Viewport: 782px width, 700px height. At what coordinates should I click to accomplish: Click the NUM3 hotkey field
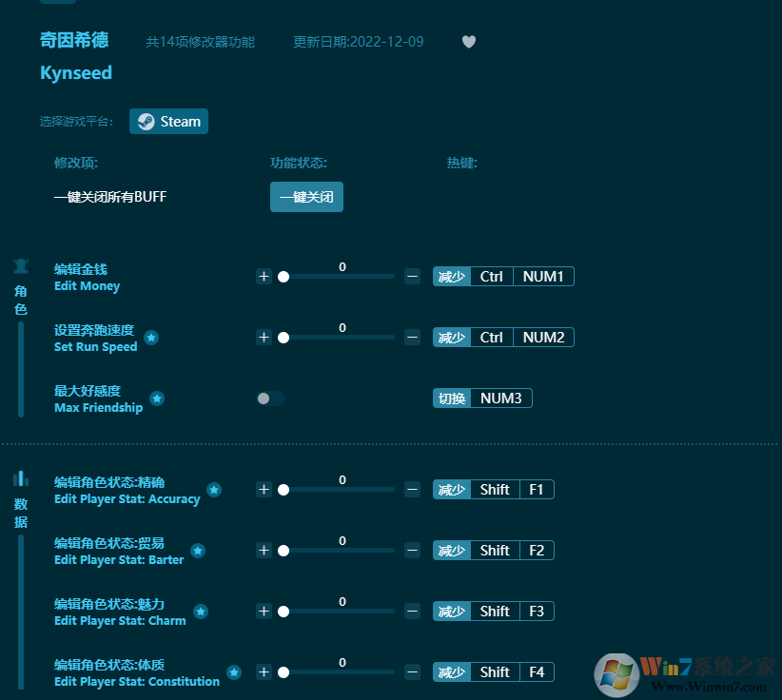pyautogui.click(x=501, y=398)
